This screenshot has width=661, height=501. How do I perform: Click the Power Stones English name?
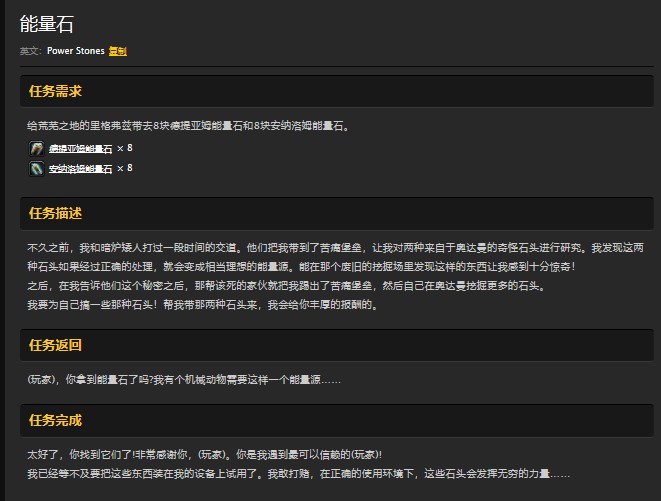tap(75, 51)
